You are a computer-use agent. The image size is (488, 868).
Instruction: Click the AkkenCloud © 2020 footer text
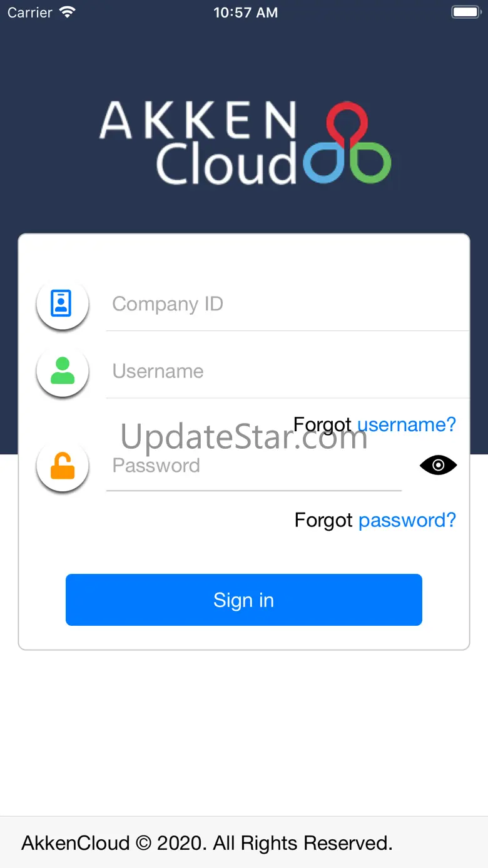click(x=207, y=843)
